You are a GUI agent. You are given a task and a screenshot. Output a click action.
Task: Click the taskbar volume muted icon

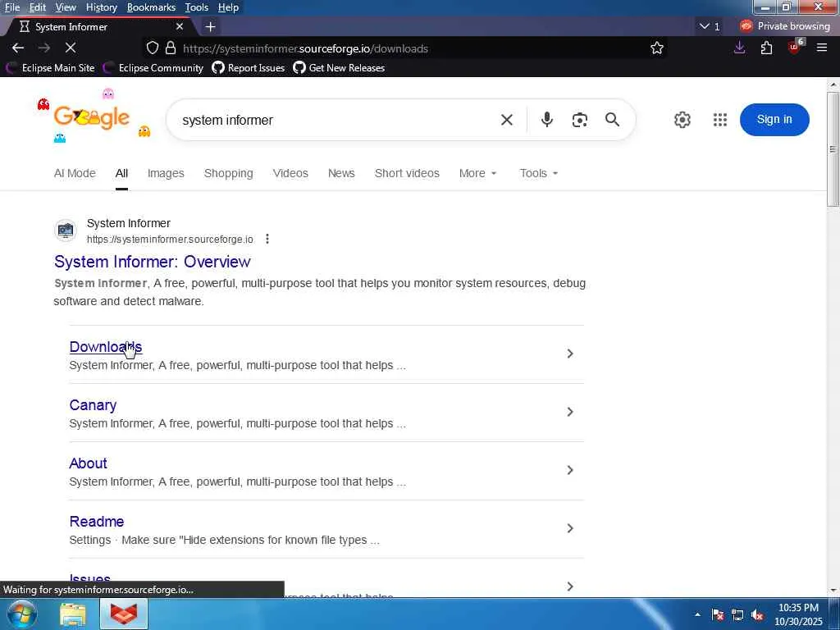(x=757, y=615)
